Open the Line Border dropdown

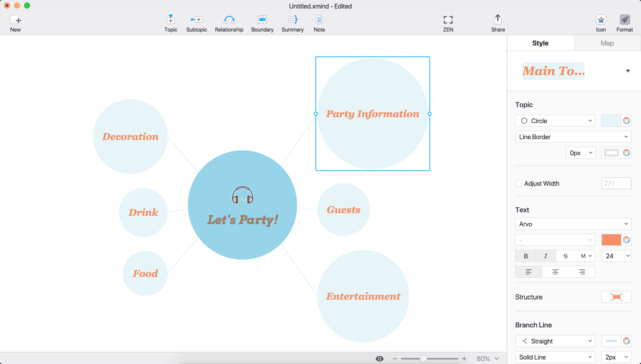[573, 137]
